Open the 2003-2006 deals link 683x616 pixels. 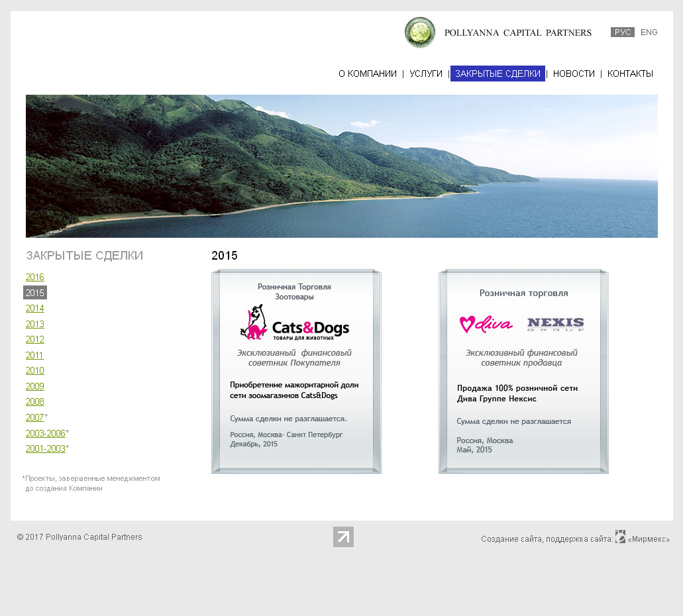[x=45, y=433]
